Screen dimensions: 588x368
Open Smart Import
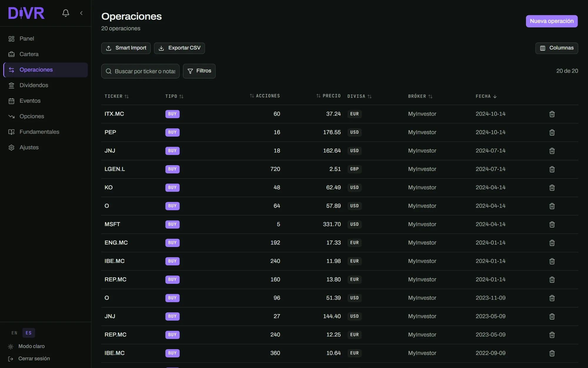point(126,48)
